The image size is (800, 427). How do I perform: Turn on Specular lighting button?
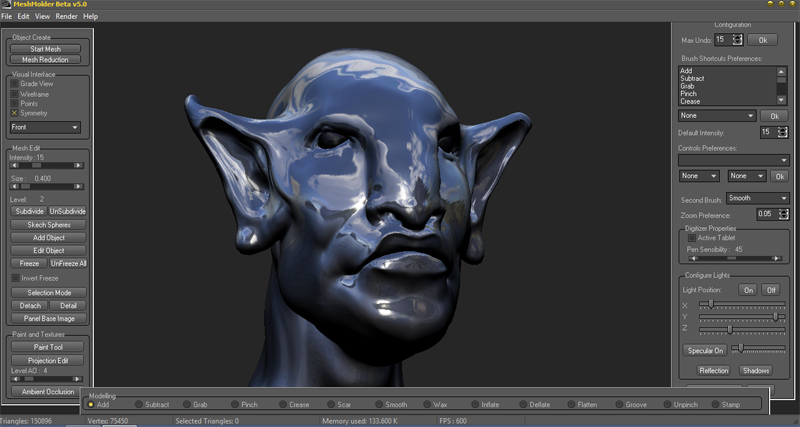tap(704, 350)
